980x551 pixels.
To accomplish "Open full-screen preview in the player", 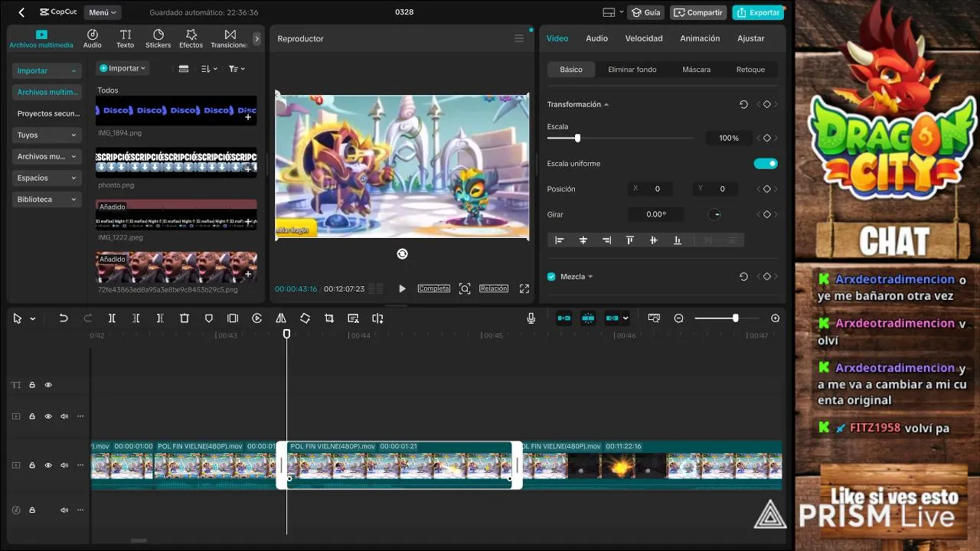I will (x=524, y=289).
